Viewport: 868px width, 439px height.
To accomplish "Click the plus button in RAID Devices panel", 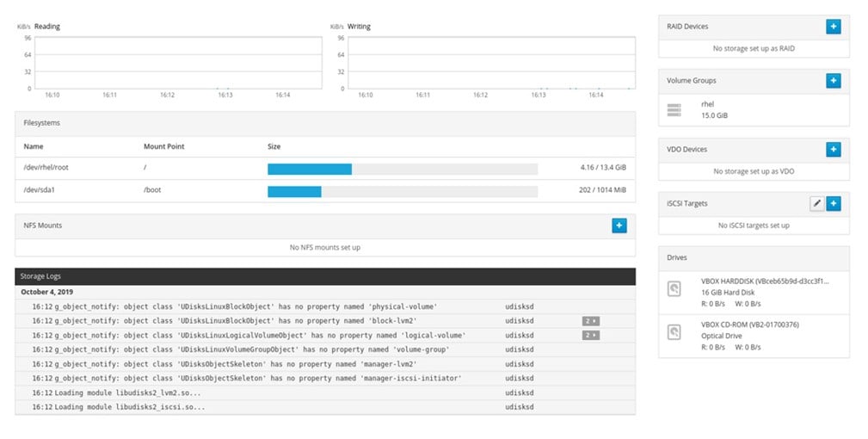I will click(x=833, y=27).
